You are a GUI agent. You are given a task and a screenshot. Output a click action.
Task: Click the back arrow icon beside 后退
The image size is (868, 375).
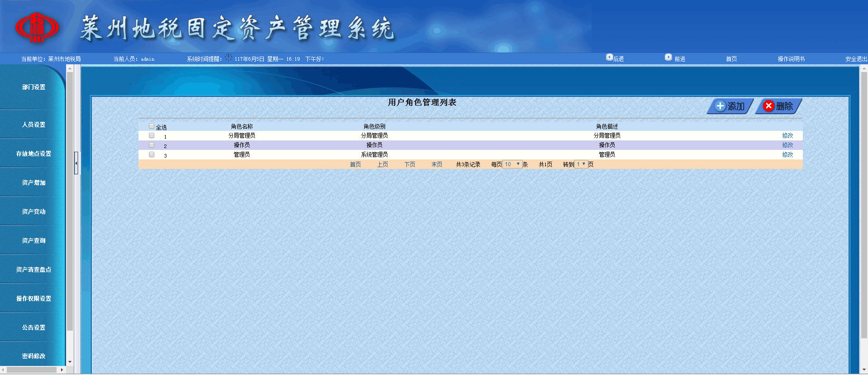coord(609,57)
